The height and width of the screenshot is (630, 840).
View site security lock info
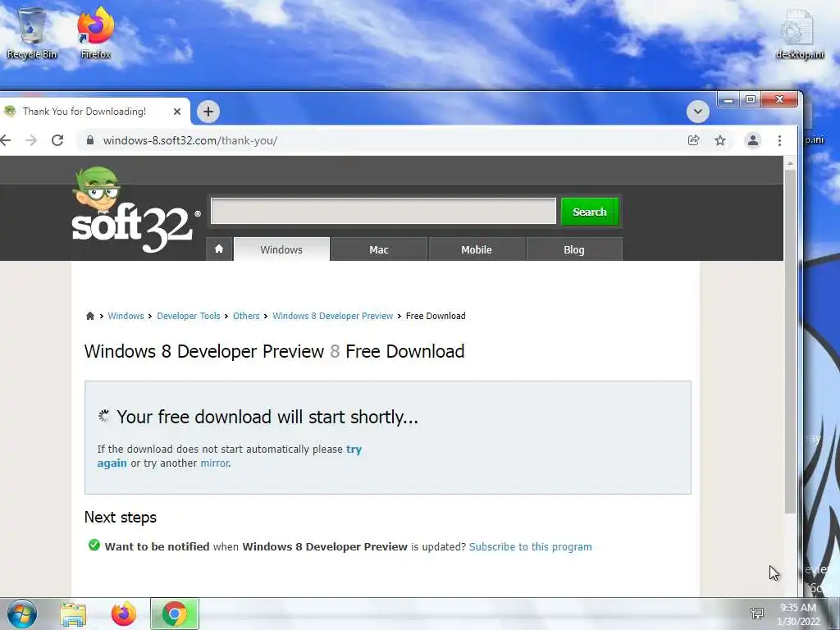coord(90,140)
